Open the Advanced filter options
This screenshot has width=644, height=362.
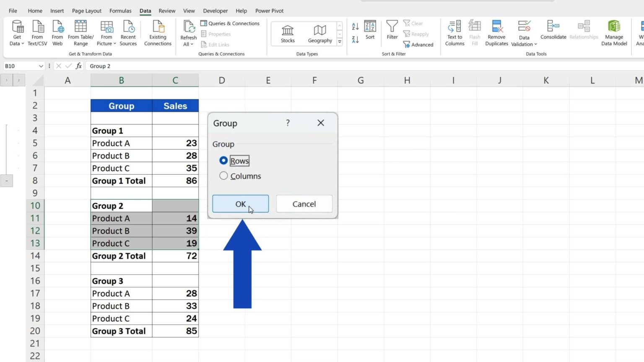418,44
